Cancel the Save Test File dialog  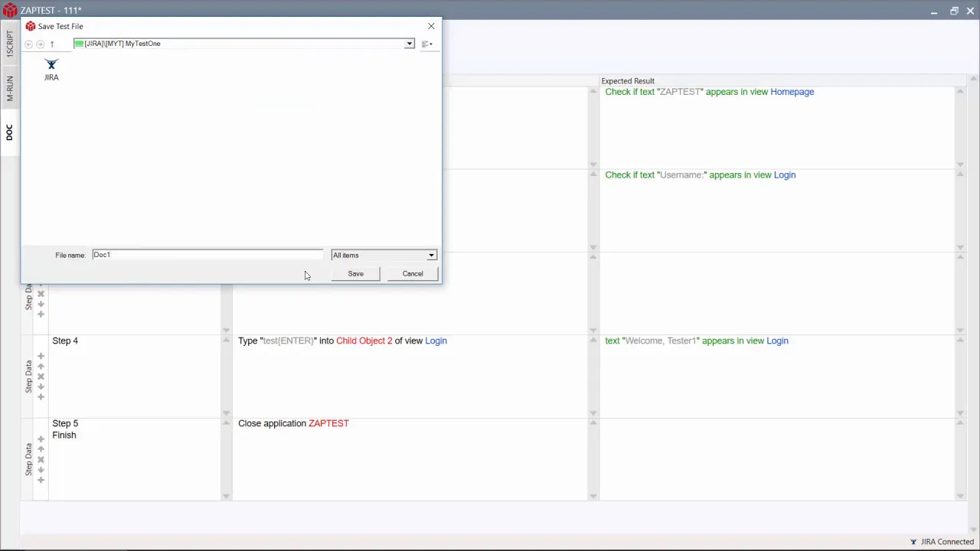coord(413,273)
